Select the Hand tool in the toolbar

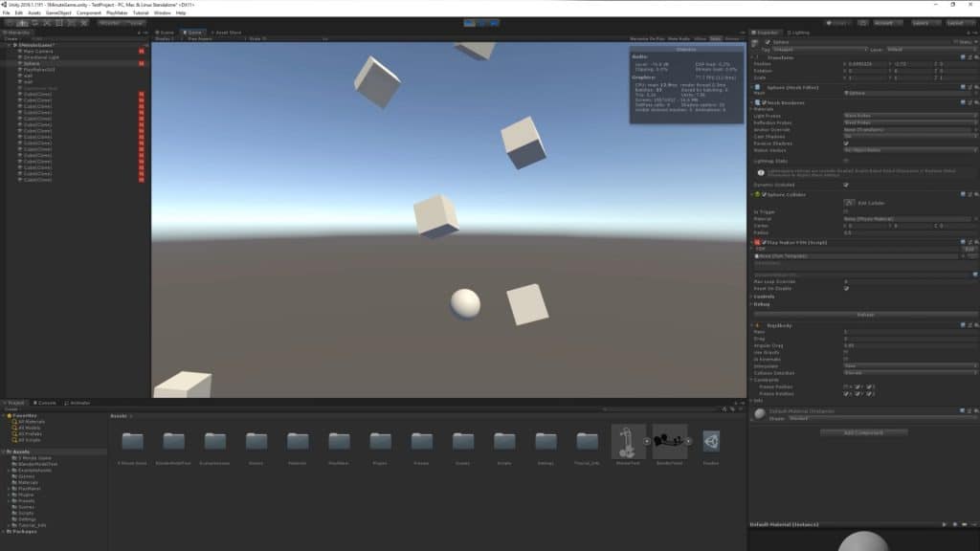coord(11,23)
